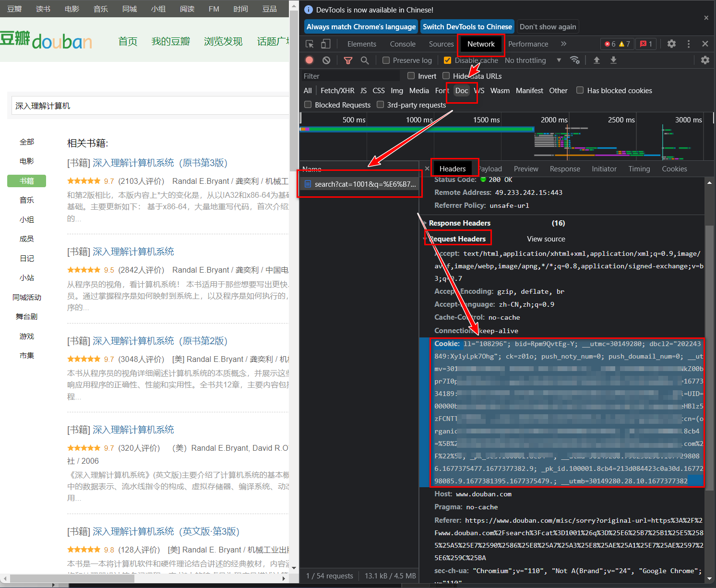Switch to Performance tab
This screenshot has width=716, height=588.
click(x=528, y=44)
